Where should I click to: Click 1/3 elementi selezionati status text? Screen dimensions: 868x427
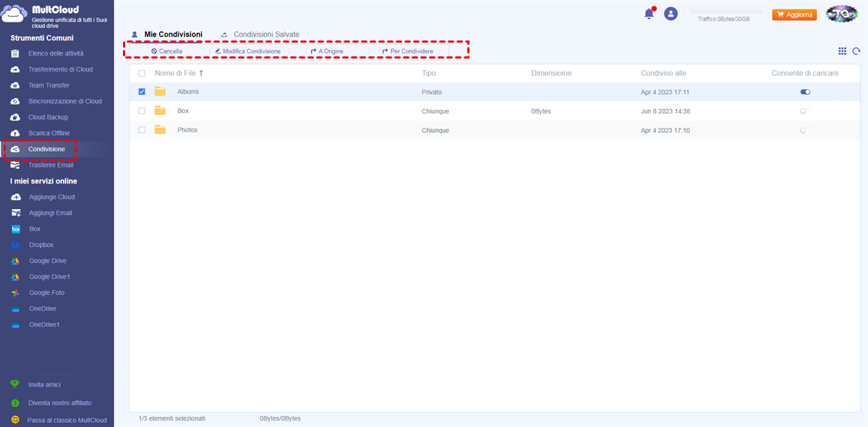(172, 418)
